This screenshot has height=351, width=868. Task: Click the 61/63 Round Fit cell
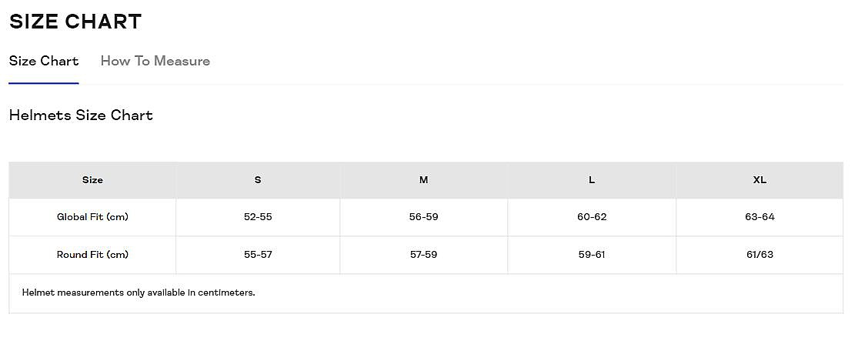click(x=759, y=255)
